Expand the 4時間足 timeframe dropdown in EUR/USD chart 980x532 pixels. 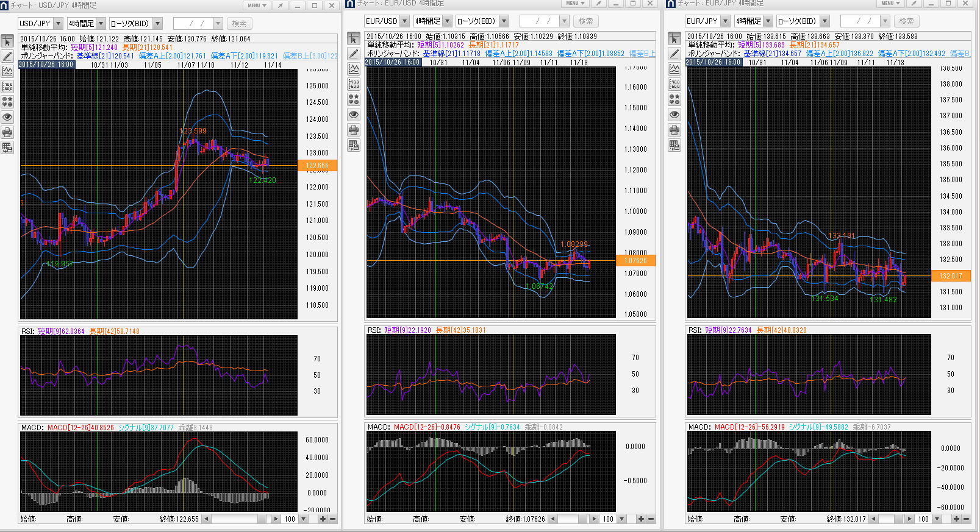click(x=447, y=21)
